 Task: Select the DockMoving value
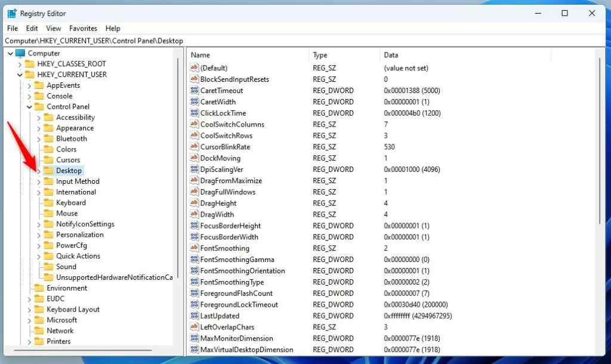coord(220,158)
